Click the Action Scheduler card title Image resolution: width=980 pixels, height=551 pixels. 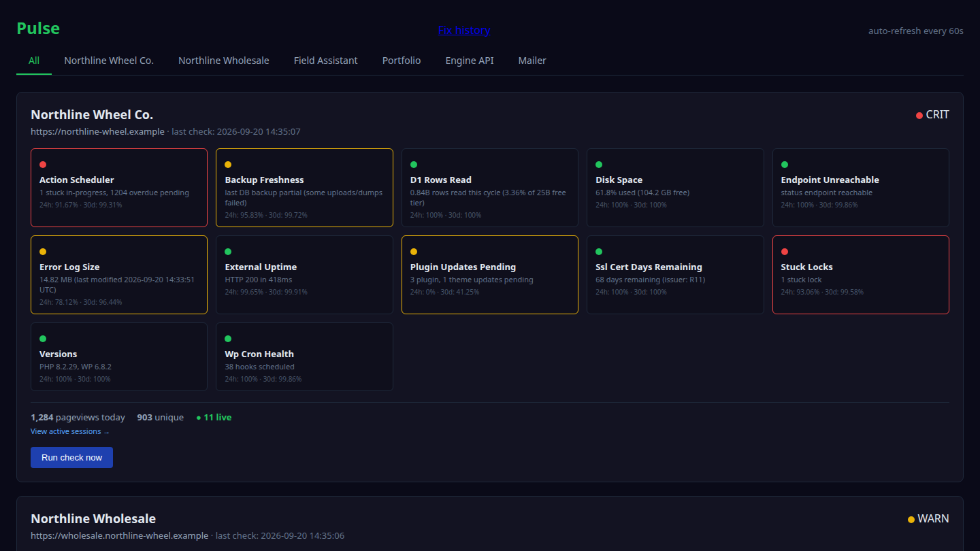(76, 180)
